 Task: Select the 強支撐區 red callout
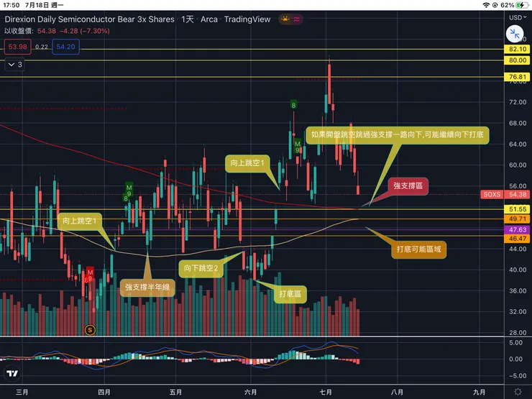pyautogui.click(x=408, y=186)
